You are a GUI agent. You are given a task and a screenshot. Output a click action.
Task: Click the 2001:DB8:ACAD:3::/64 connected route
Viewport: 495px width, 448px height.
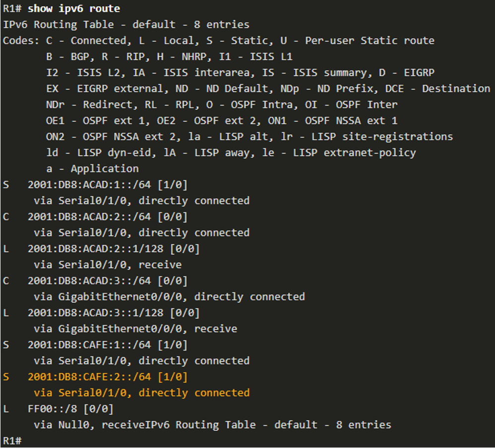(95, 281)
